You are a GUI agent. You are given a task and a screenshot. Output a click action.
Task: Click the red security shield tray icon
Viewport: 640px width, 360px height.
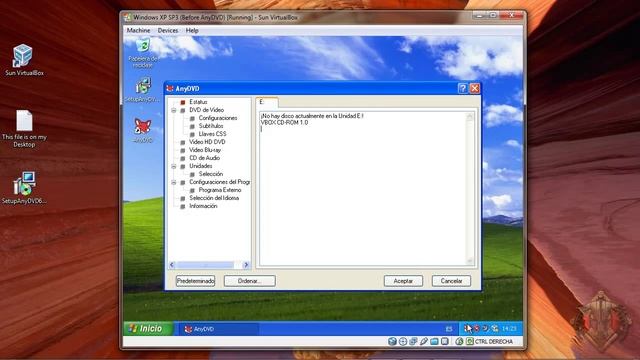pyautogui.click(x=477, y=329)
